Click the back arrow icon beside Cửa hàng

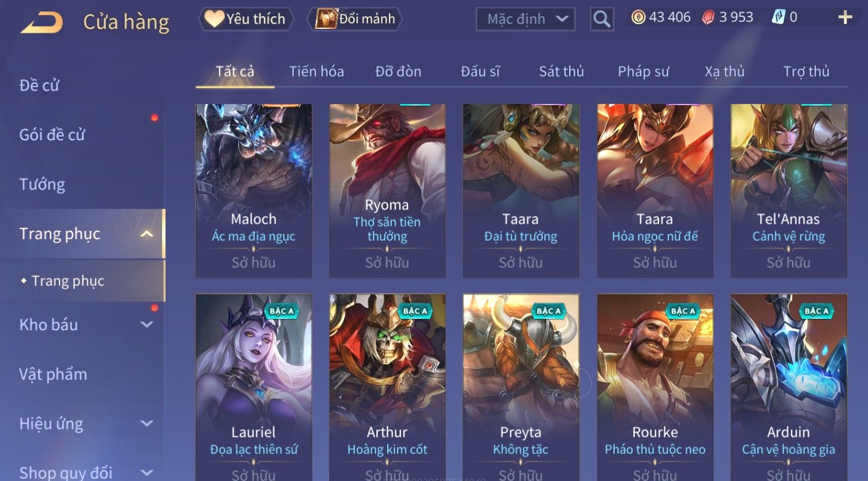point(42,22)
